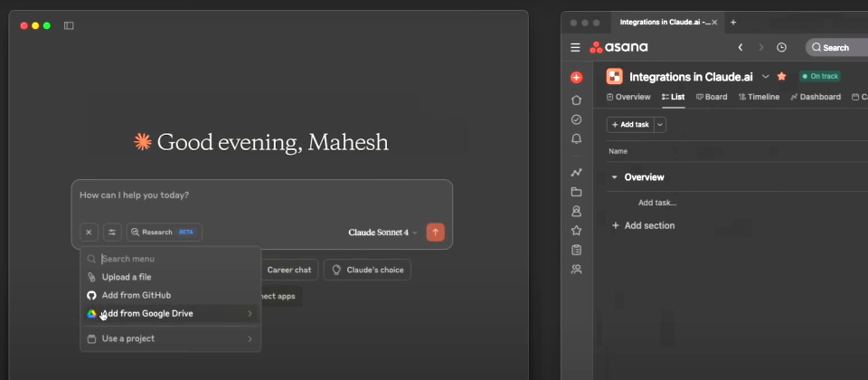
Task: Send message with orange arrow button
Action: coord(435,233)
